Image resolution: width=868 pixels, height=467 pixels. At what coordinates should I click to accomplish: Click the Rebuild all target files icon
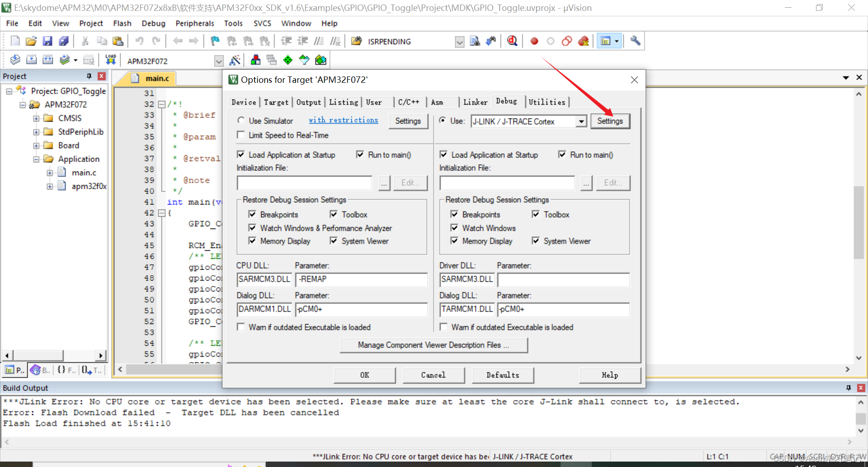pos(47,60)
